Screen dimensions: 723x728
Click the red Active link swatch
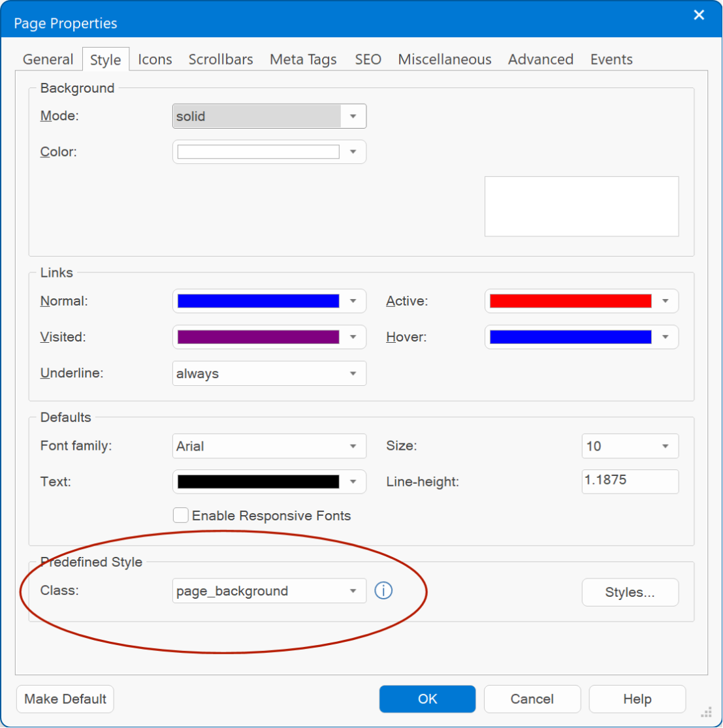pos(570,301)
